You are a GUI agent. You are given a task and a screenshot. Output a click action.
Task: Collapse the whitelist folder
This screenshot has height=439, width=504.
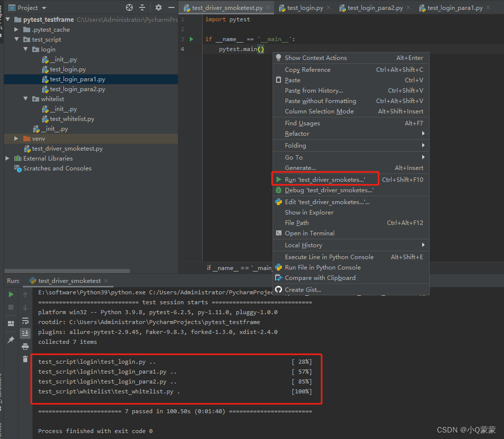[26, 99]
